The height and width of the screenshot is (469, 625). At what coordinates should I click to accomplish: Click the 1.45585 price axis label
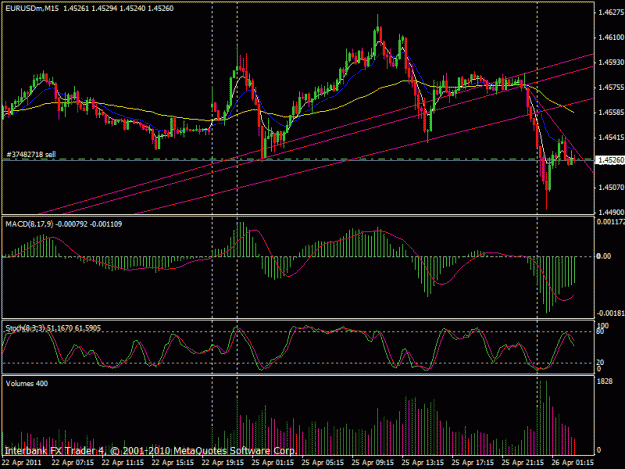[x=610, y=112]
